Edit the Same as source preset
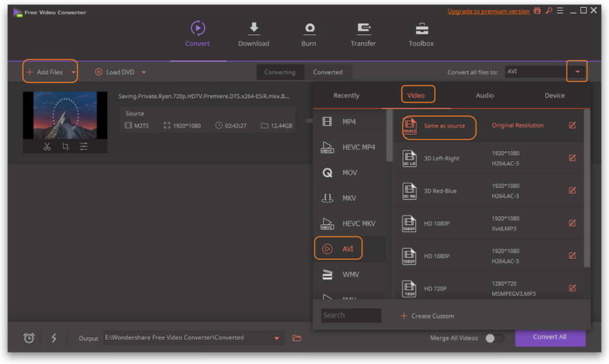Image resolution: width=609 pixels, height=364 pixels. 572,125
